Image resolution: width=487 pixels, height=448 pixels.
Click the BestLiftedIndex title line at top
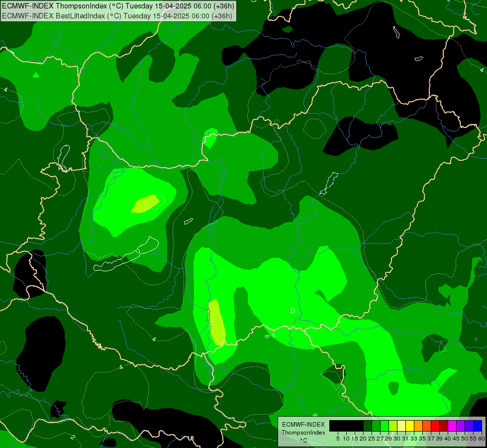117,16
